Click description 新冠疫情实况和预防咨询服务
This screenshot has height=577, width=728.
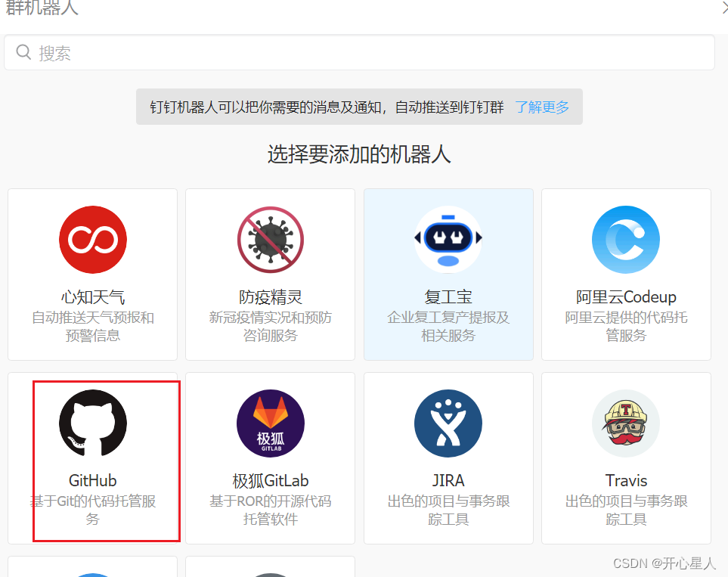click(271, 326)
